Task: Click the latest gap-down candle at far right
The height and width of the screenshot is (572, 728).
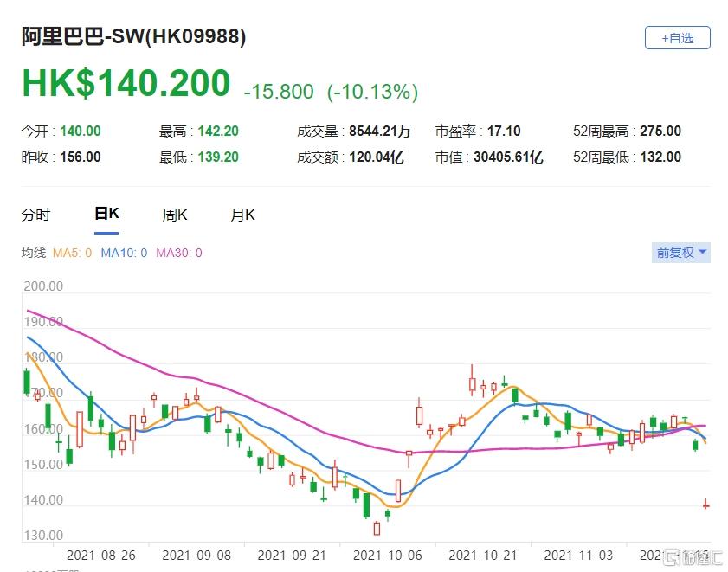Action: [x=705, y=505]
